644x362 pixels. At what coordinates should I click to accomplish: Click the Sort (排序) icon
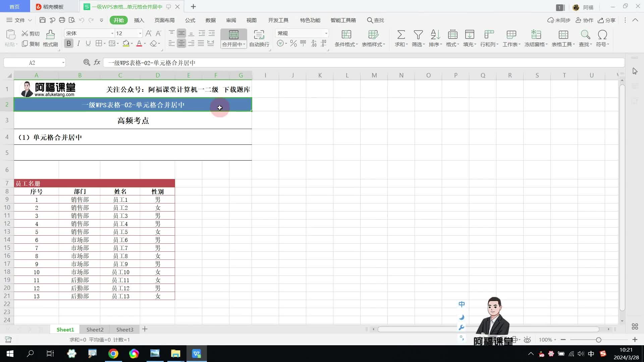click(x=435, y=35)
